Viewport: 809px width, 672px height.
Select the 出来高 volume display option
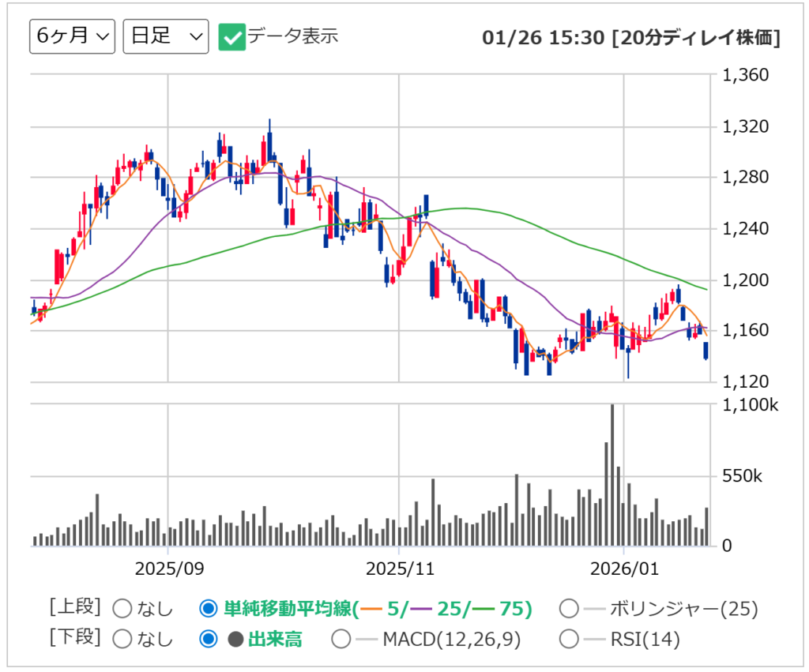click(208, 638)
